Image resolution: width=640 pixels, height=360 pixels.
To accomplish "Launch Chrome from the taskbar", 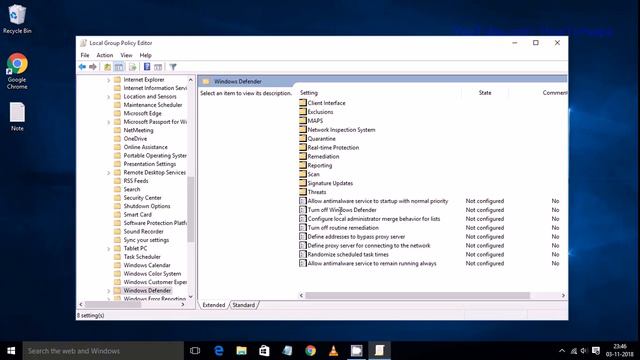I will pos(311,351).
